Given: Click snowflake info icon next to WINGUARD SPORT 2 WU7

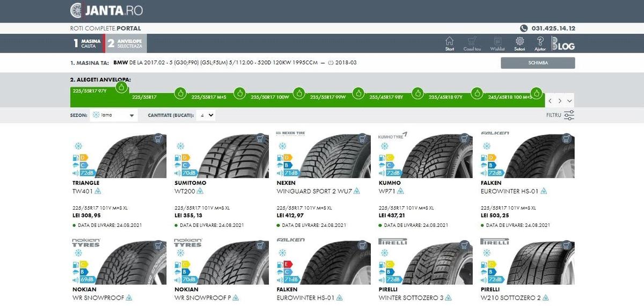Looking at the screenshot, I should pos(357,191).
